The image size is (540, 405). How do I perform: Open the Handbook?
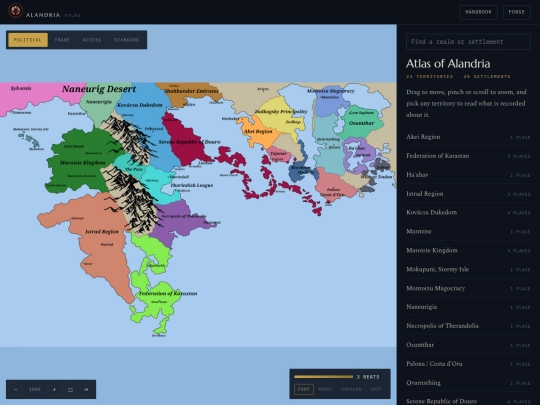pyautogui.click(x=478, y=12)
